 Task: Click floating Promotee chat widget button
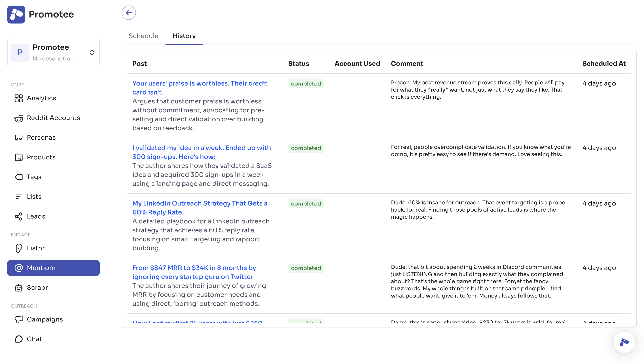click(x=624, y=342)
